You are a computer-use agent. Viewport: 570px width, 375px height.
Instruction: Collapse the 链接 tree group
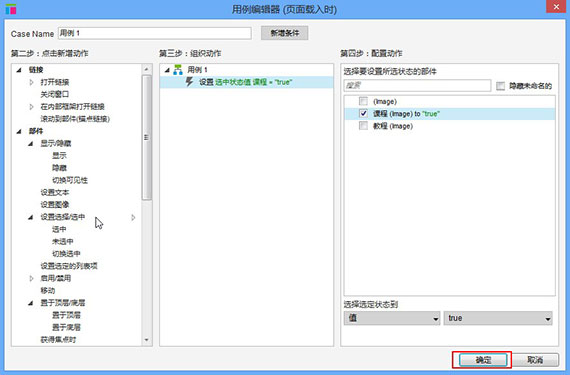(x=19, y=70)
